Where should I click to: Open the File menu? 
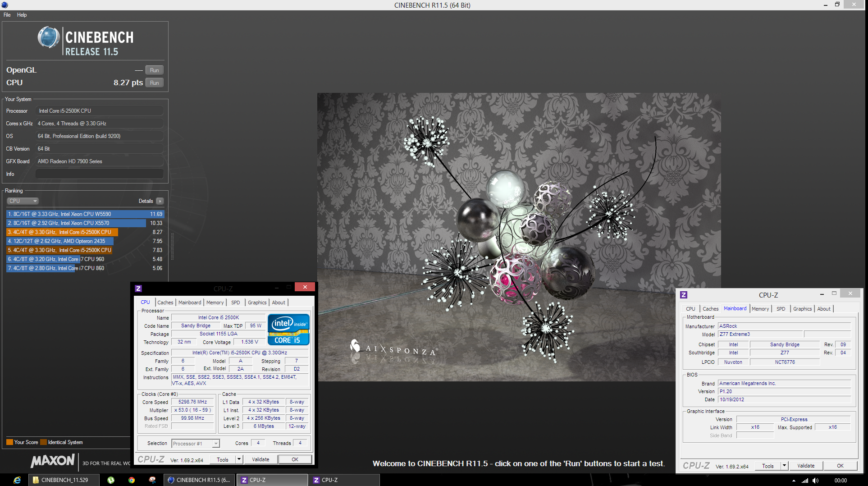[x=7, y=15]
